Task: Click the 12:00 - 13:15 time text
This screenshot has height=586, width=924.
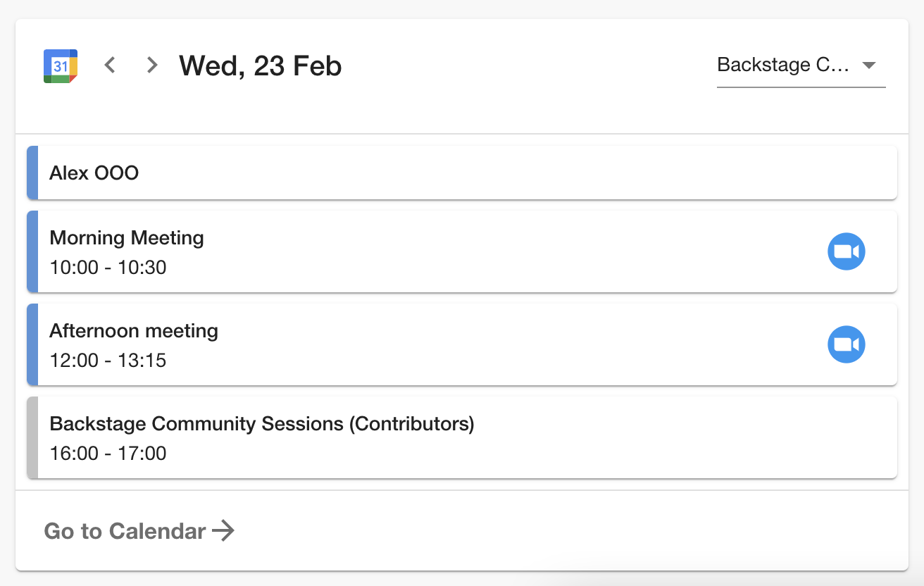Action: coord(108,361)
